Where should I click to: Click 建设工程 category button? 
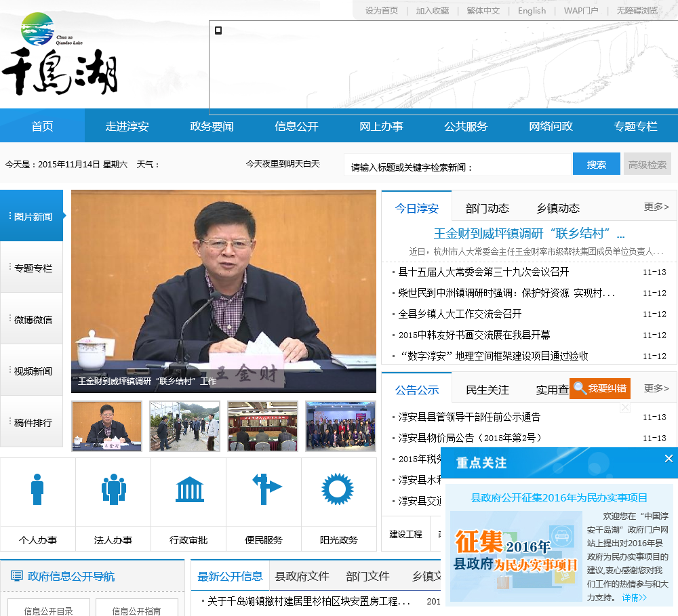[405, 534]
